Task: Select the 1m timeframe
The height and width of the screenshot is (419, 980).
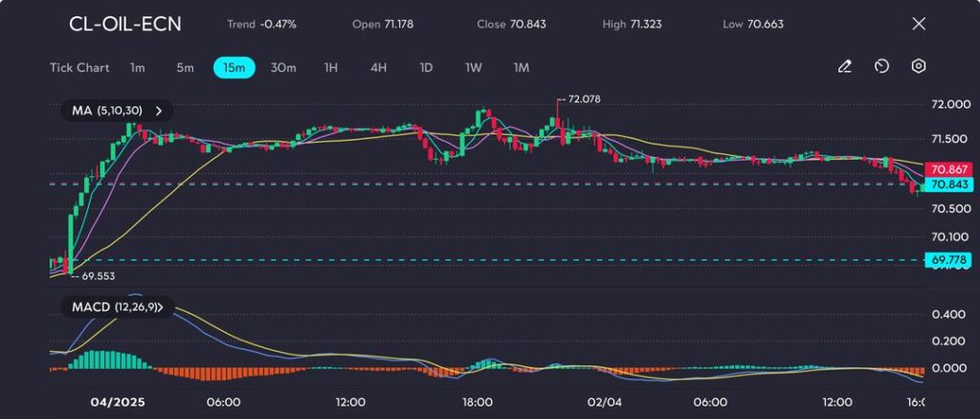Action: point(138,68)
